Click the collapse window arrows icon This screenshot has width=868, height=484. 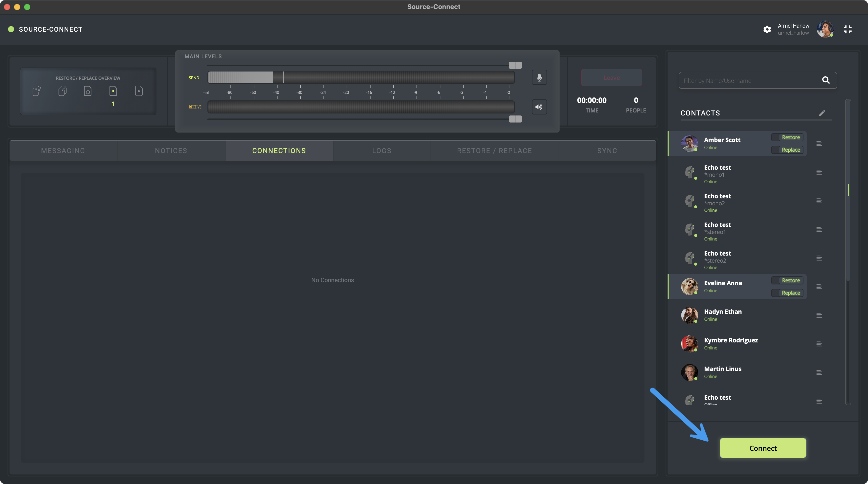click(x=847, y=29)
